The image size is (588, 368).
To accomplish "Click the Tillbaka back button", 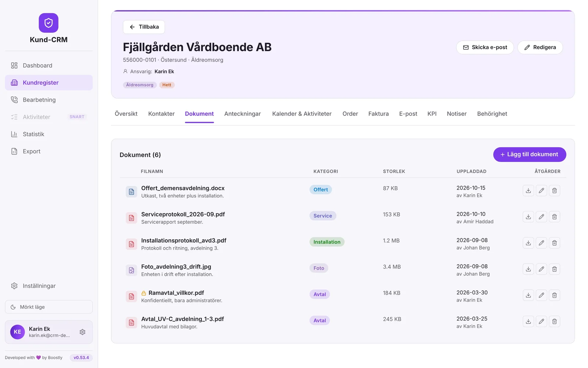I will 144,27.
